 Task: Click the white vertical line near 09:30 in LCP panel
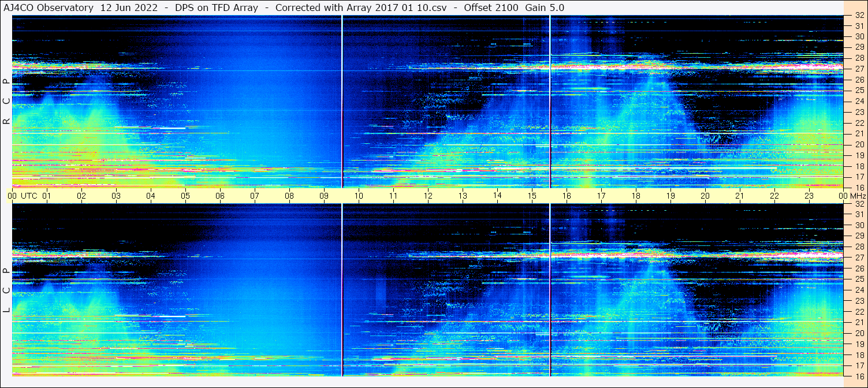coord(342,290)
